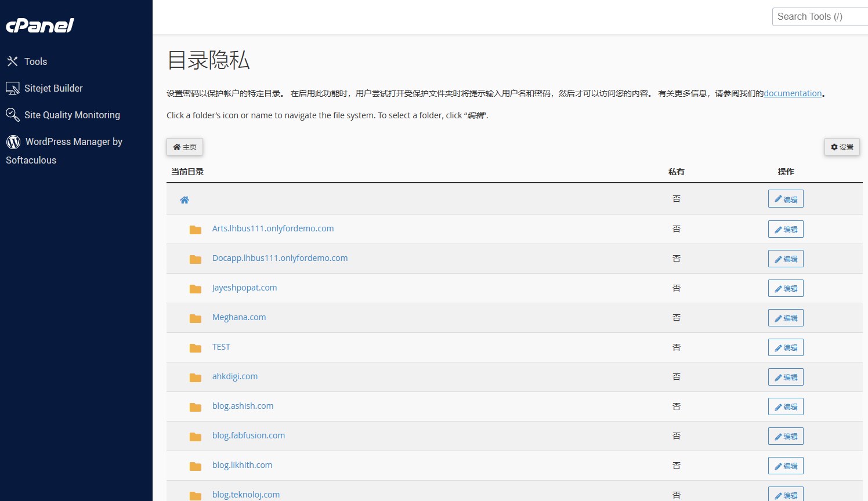Open the blog.fabfusion.com folder link
Image resolution: width=868 pixels, height=501 pixels.
[x=248, y=435]
